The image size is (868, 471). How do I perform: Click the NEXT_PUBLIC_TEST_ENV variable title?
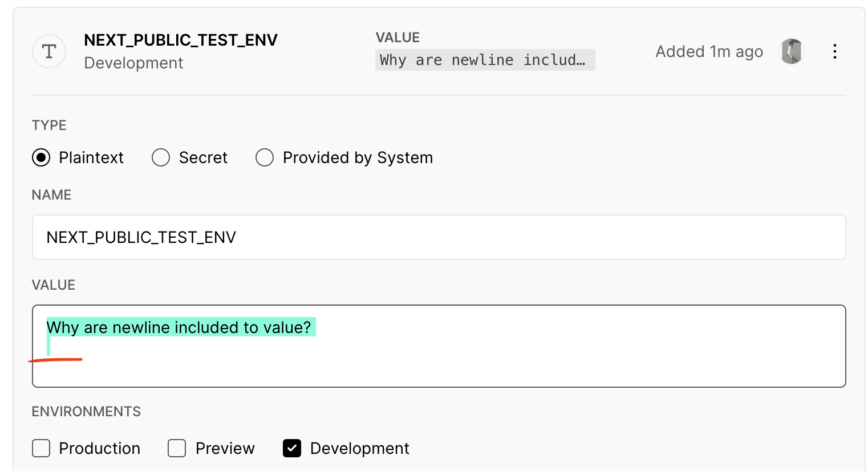coord(181,40)
